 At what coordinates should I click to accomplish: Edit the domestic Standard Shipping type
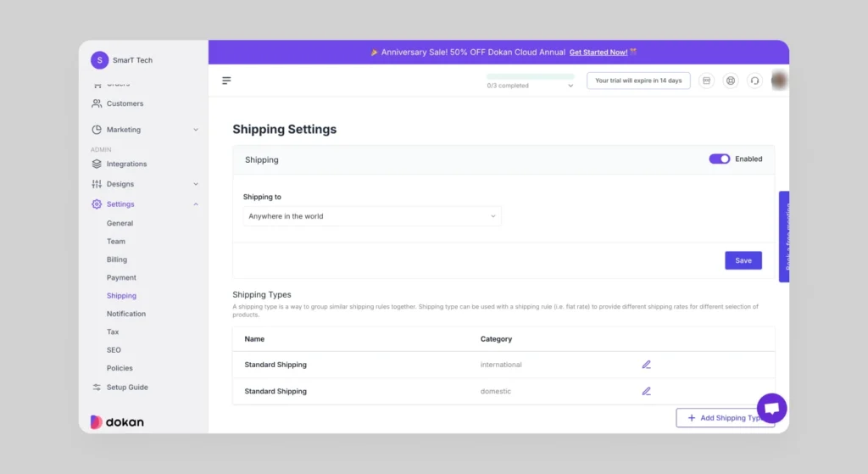(x=646, y=391)
